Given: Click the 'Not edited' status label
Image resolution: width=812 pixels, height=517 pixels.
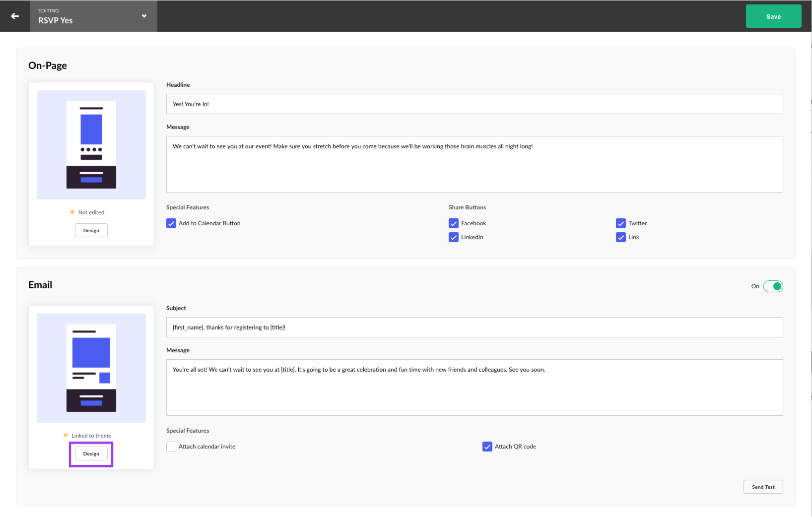Looking at the screenshot, I should pyautogui.click(x=91, y=212).
